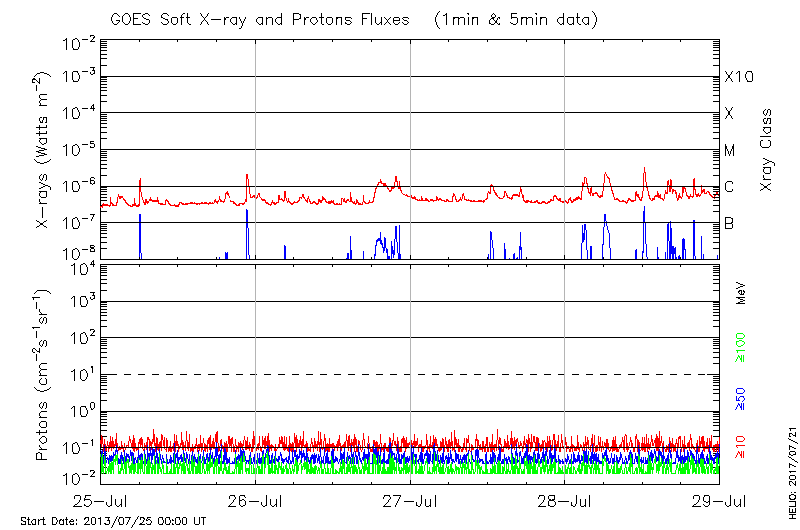Select the 28-Jul tick on time axis
The image size is (800, 530).
point(565,502)
